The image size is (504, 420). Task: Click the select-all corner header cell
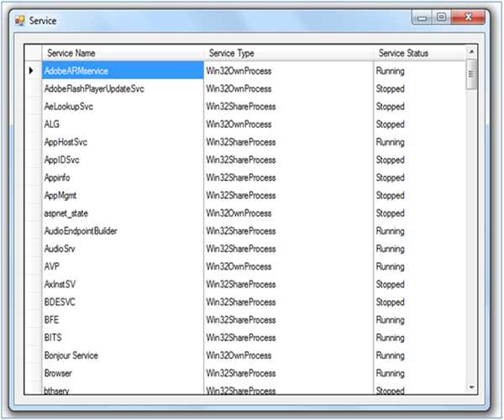(31, 53)
